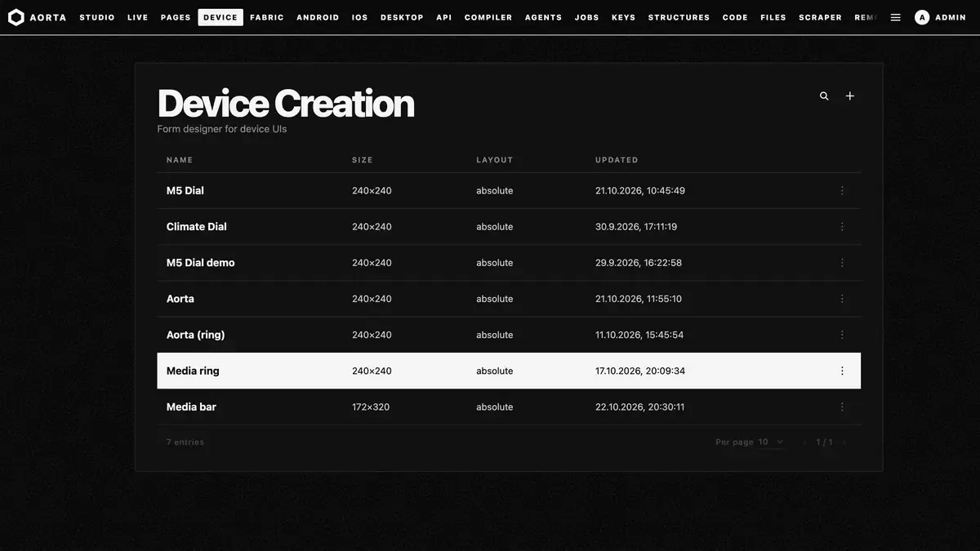Click the 22.10.2026, 20:30:11 timestamp
This screenshot has width=980, height=551.
[x=640, y=407]
